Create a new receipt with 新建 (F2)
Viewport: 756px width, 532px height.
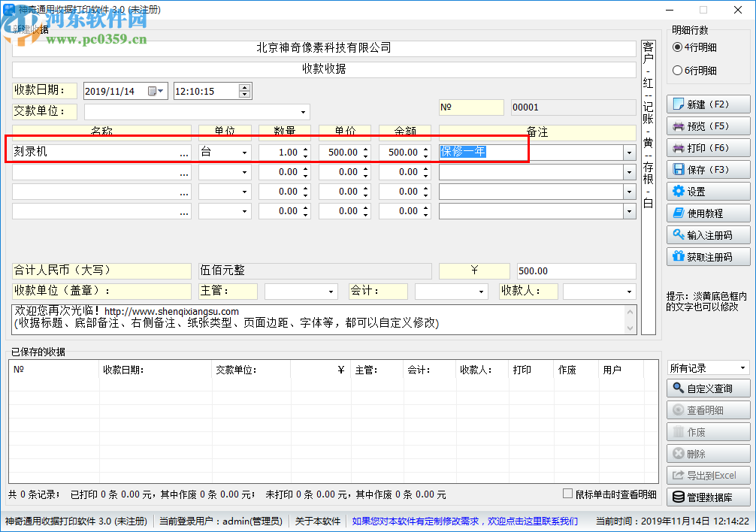[707, 104]
